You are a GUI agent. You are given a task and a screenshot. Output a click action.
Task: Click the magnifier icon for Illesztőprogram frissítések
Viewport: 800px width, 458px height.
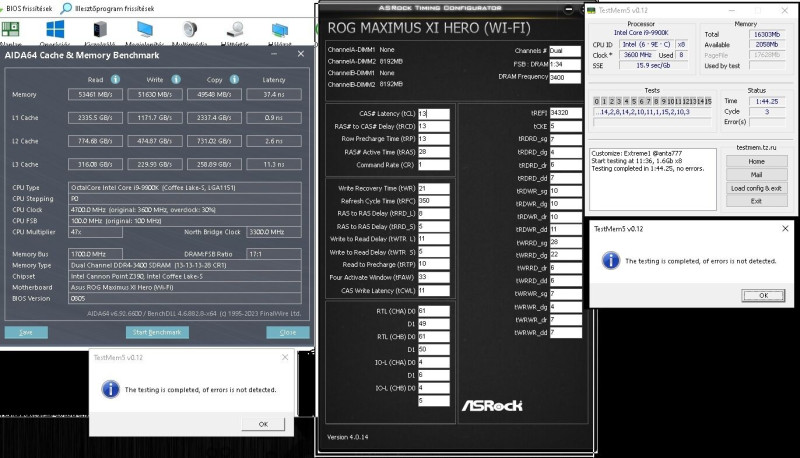click(x=66, y=8)
